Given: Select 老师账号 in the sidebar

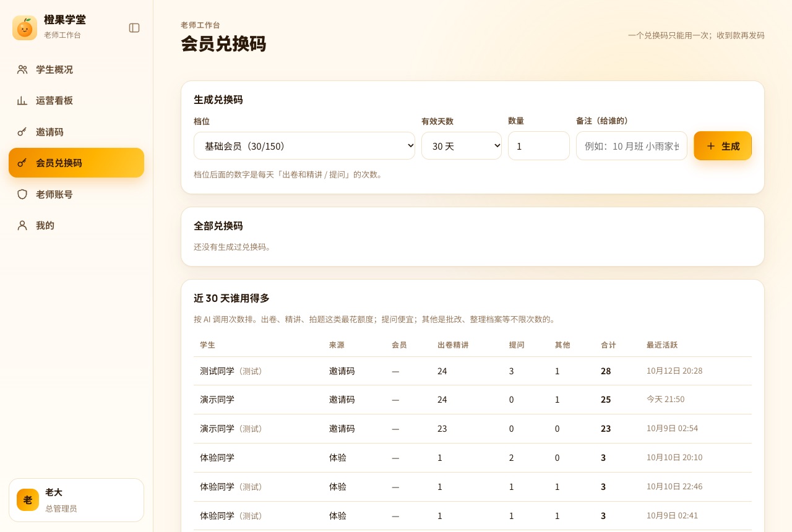Looking at the screenshot, I should (x=76, y=194).
